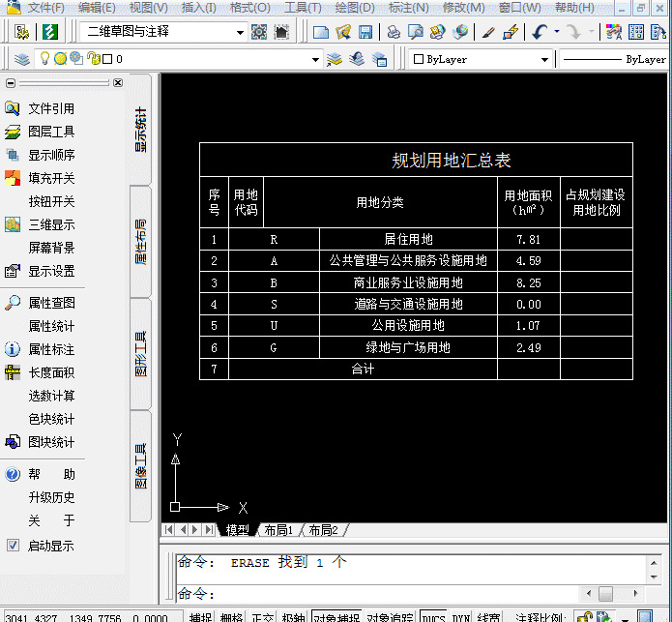
Task: Click the Print icon in toolbar
Action: pos(393,32)
